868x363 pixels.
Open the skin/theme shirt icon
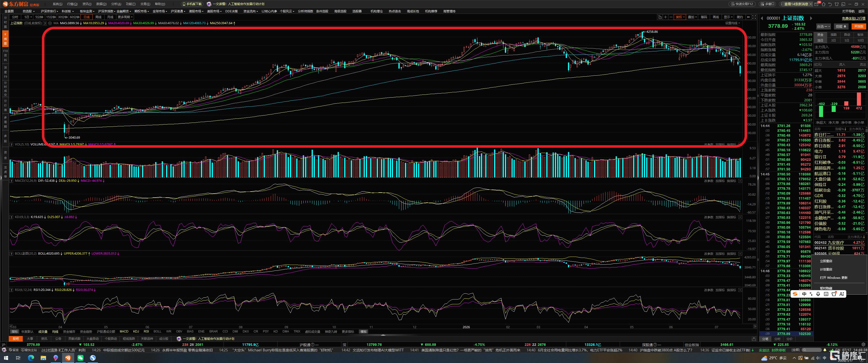836,4
